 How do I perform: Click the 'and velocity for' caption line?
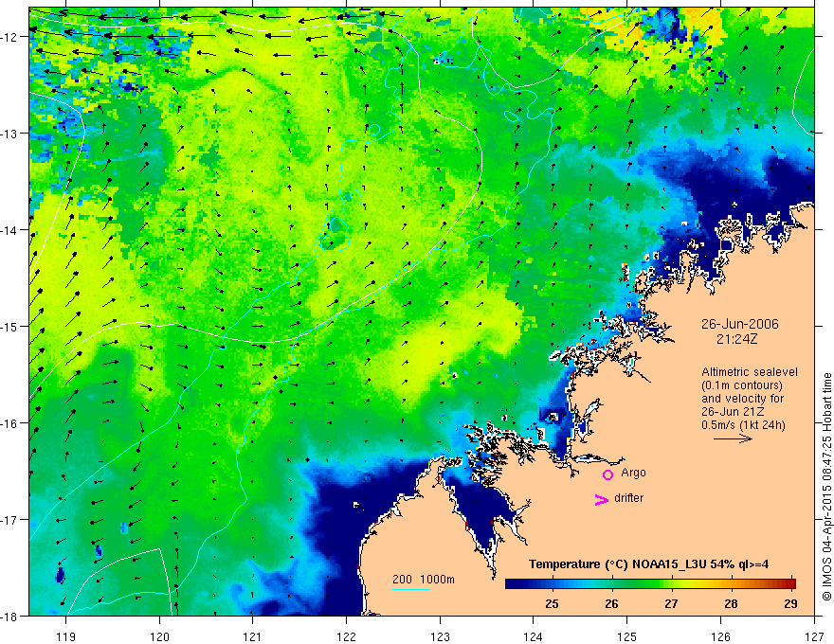pos(742,399)
